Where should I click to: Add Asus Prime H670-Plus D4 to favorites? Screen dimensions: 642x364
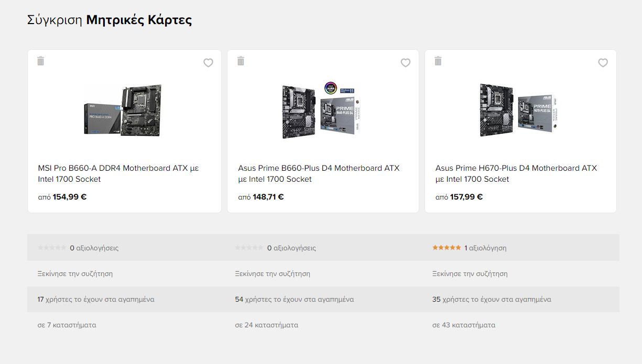click(603, 63)
